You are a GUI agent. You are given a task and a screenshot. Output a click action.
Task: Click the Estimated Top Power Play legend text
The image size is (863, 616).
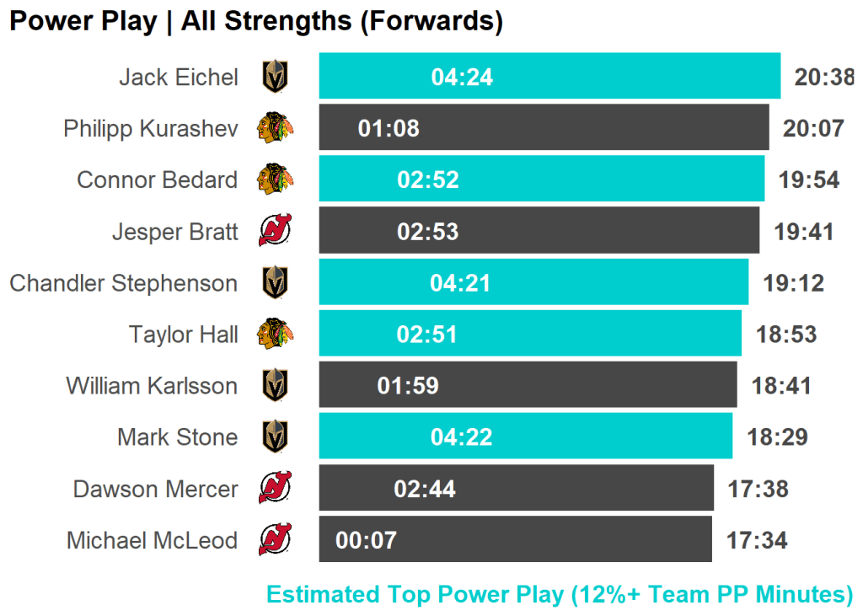[560, 595]
